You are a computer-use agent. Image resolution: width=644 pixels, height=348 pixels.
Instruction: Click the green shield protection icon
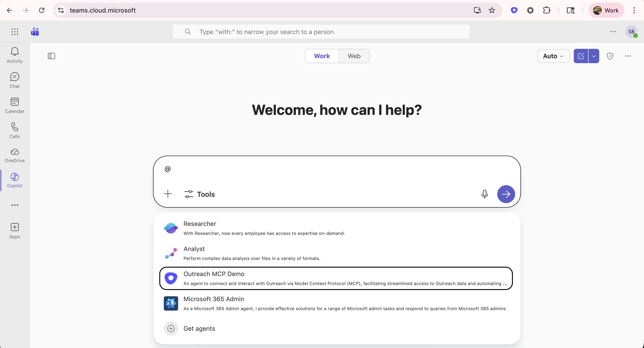pyautogui.click(x=610, y=56)
